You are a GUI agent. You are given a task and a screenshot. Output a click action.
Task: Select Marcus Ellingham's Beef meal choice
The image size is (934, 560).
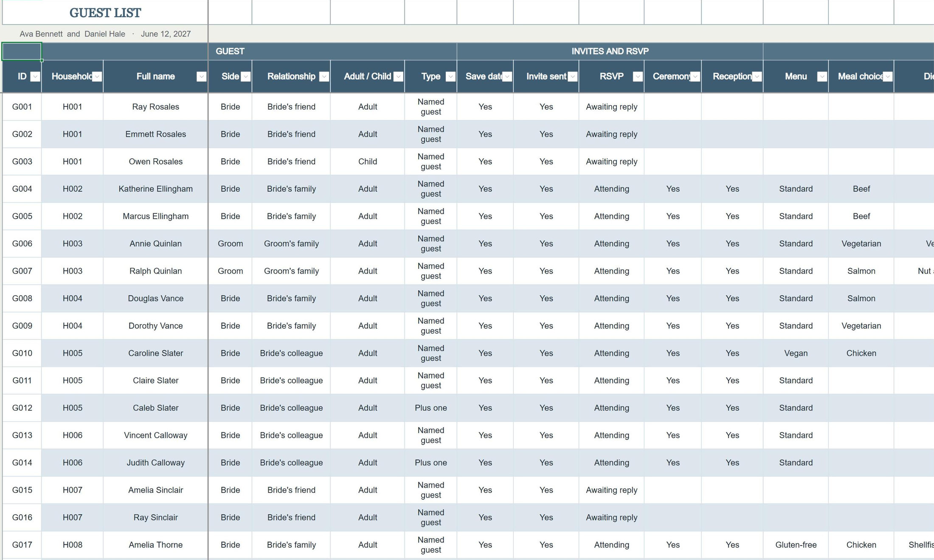pos(861,216)
